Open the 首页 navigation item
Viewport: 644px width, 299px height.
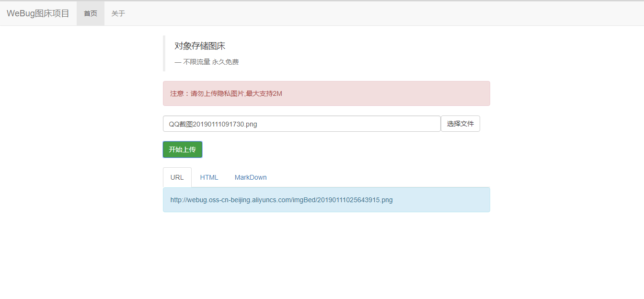(x=90, y=13)
